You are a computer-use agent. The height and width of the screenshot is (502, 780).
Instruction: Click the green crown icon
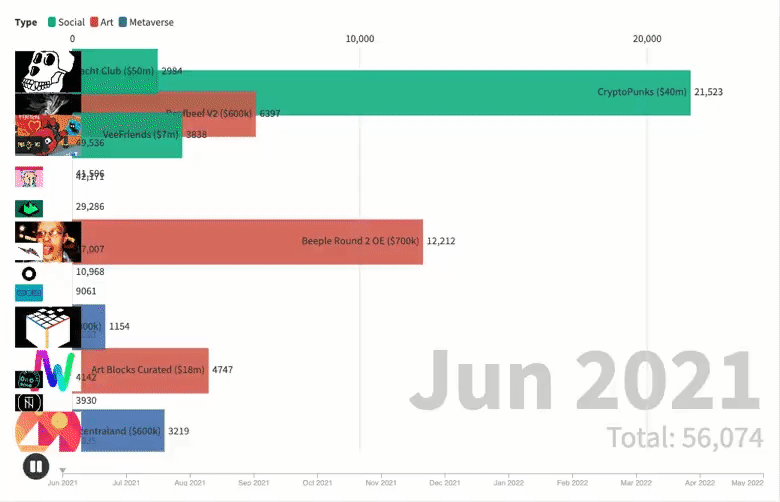tap(29, 209)
